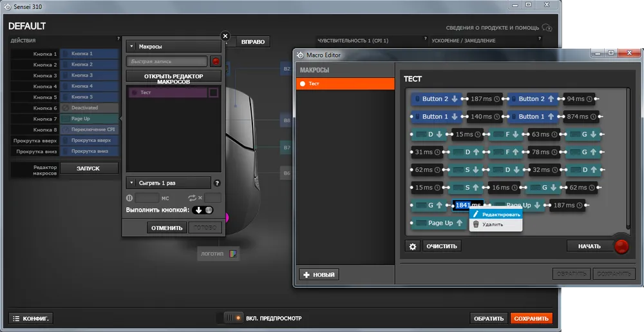Tick the checkbox on the Тест macro row
644x332 pixels.
(x=213, y=93)
